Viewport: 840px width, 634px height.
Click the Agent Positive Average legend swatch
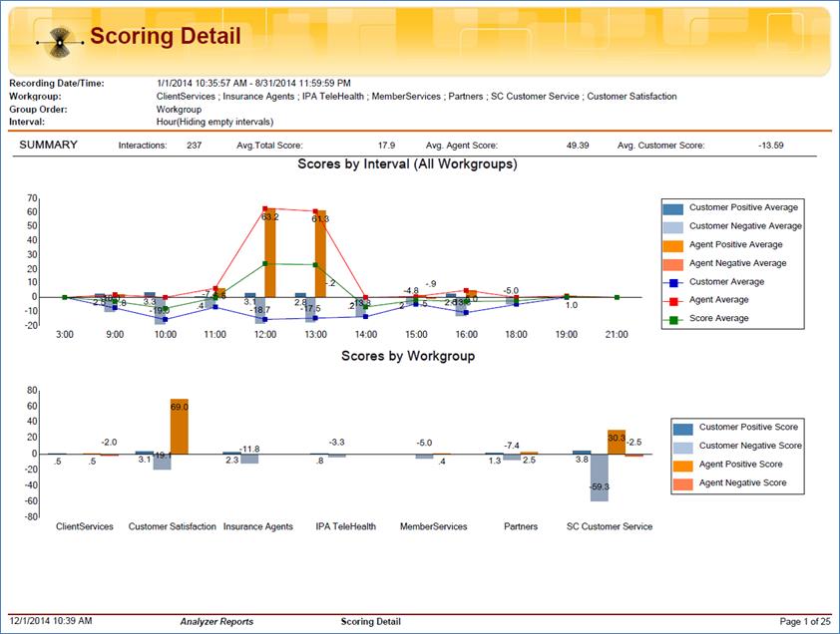point(673,246)
